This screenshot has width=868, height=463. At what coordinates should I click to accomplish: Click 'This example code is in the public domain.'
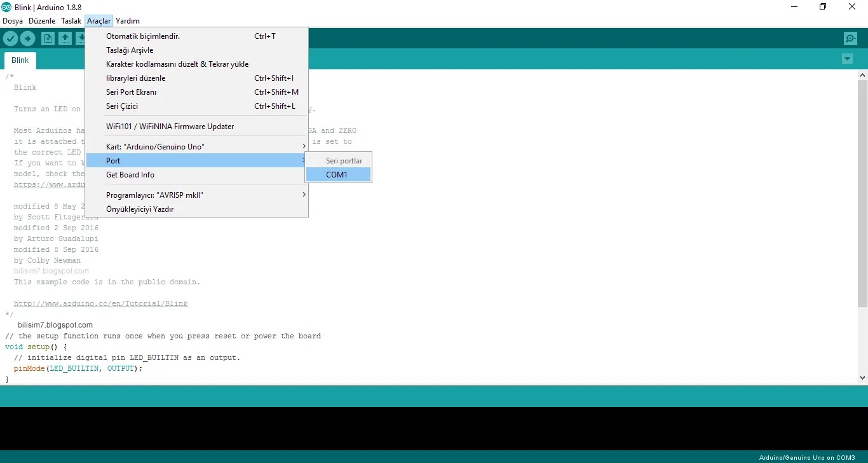coord(107,282)
